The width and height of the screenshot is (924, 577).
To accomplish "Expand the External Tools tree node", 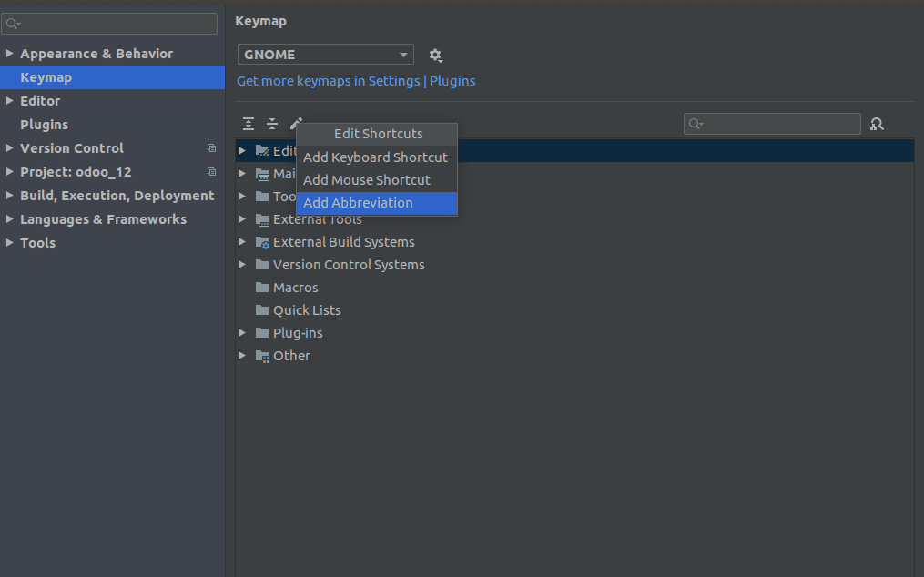I will click(241, 218).
